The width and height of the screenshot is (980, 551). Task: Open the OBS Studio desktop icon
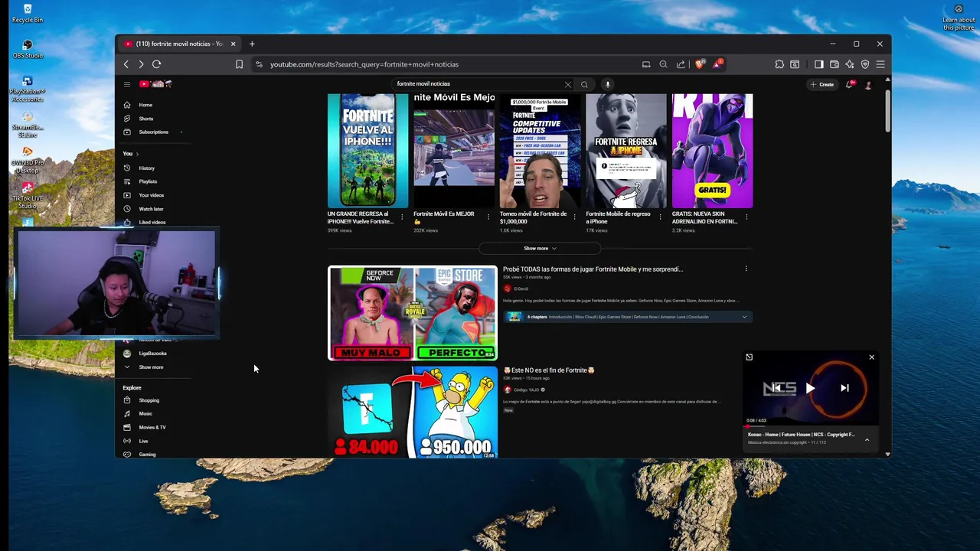pos(28,49)
